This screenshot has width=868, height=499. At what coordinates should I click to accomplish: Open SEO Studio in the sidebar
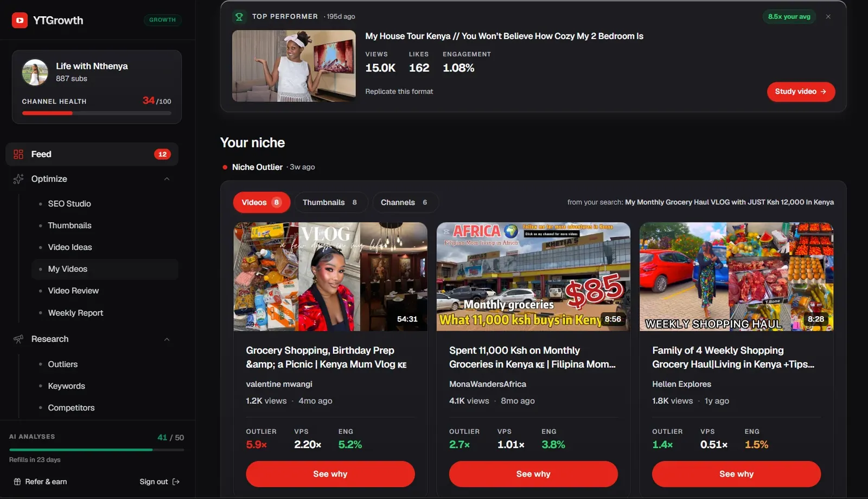[x=69, y=204]
